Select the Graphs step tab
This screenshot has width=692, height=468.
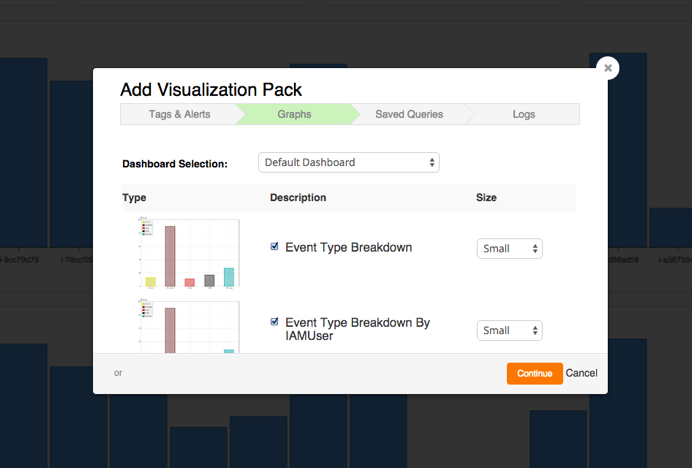(294, 114)
